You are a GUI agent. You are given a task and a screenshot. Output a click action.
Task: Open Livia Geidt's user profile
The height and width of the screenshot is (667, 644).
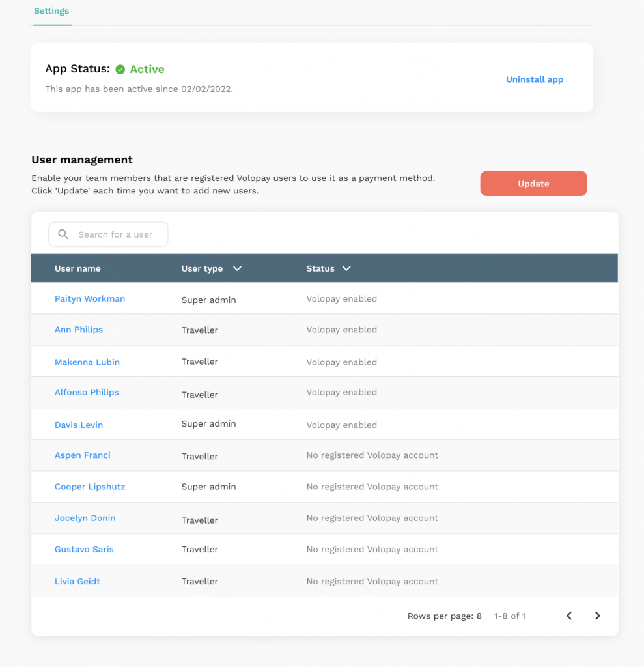click(x=77, y=582)
